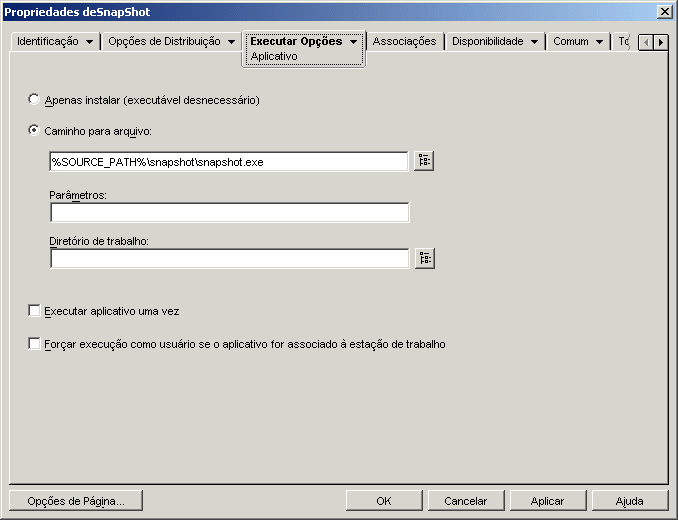This screenshot has width=678, height=520.
Task: Open Opções de Página dialog
Action: (x=76, y=501)
